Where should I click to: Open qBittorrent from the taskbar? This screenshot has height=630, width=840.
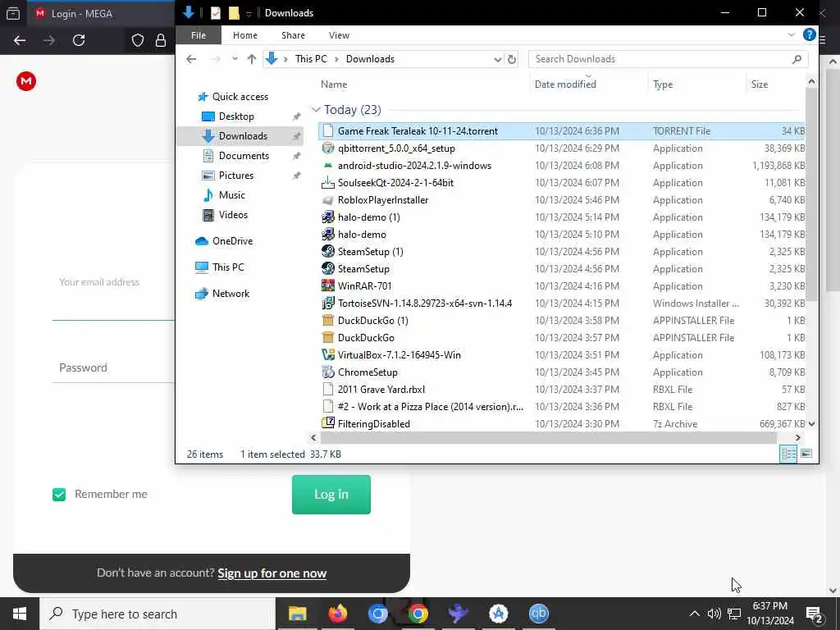click(538, 614)
